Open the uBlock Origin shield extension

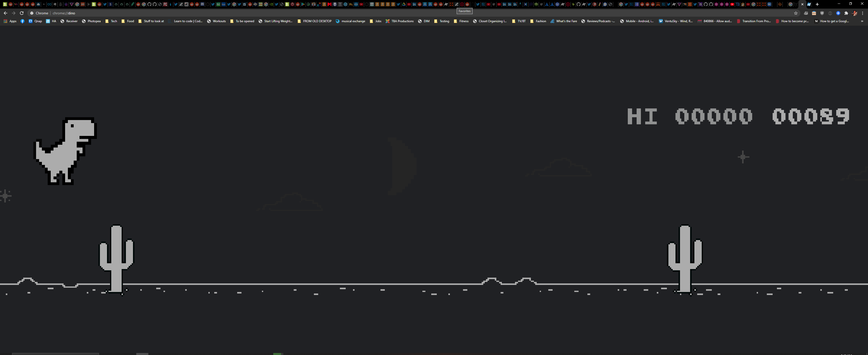point(822,13)
